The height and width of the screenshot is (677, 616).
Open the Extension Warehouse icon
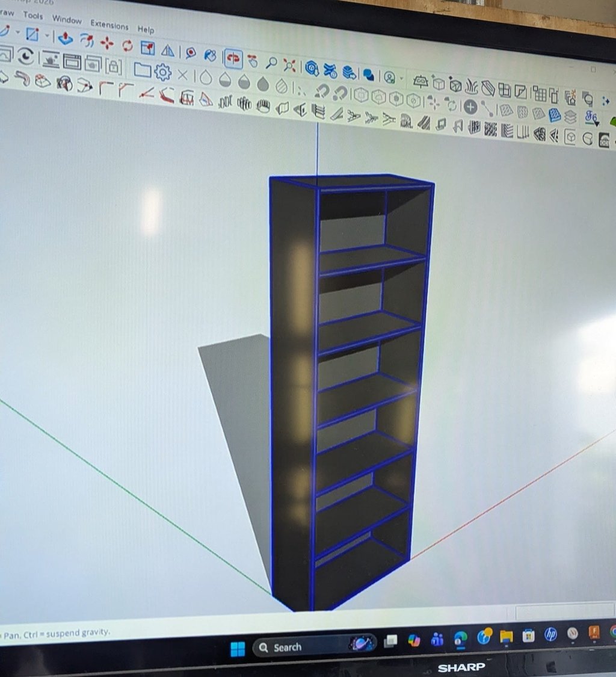[x=330, y=71]
